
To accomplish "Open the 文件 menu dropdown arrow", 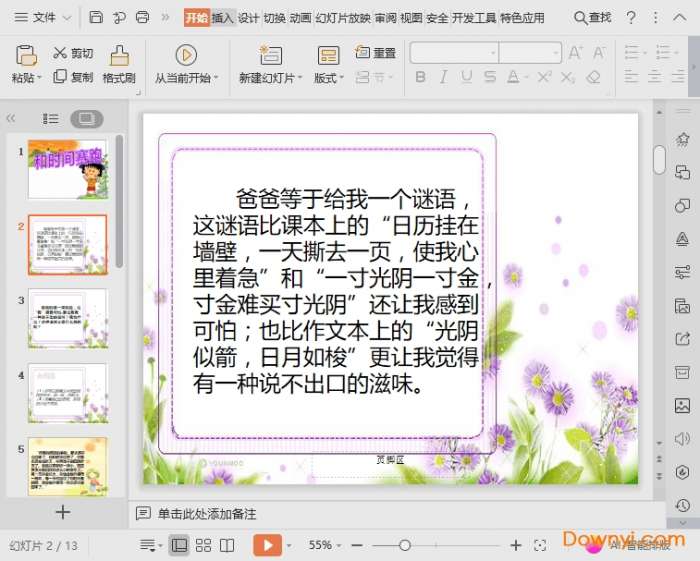I will 67,18.
